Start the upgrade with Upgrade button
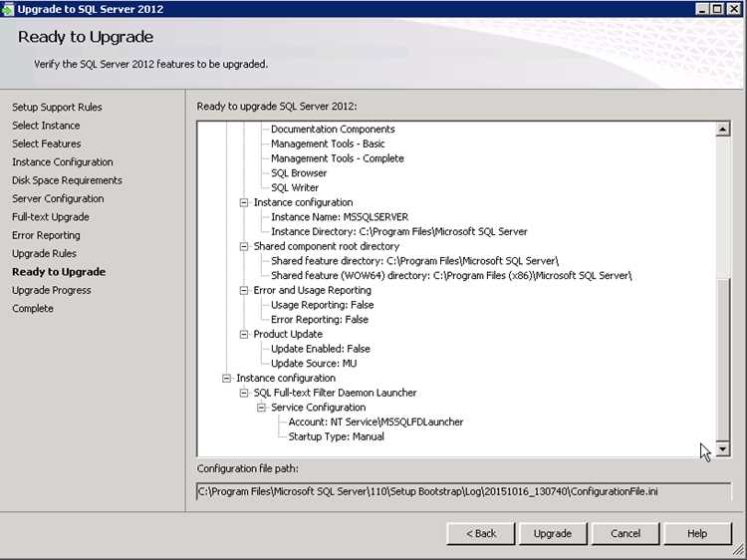 pyautogui.click(x=553, y=533)
